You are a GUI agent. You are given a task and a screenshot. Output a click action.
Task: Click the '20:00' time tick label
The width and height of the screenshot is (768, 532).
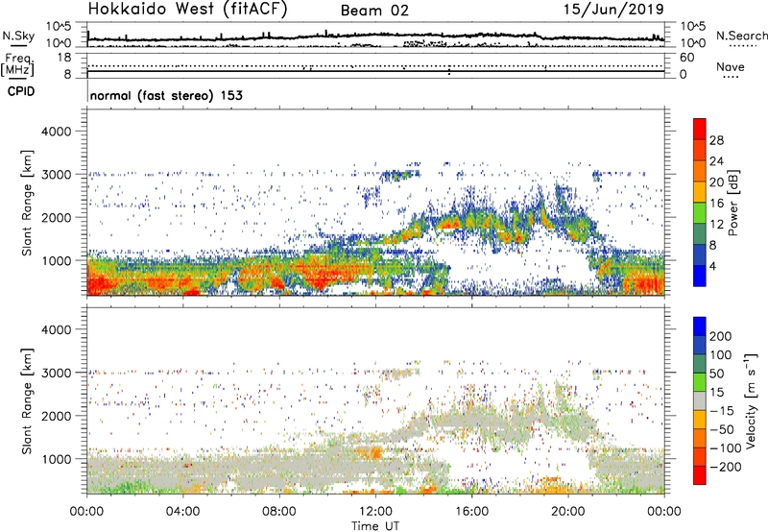click(567, 512)
